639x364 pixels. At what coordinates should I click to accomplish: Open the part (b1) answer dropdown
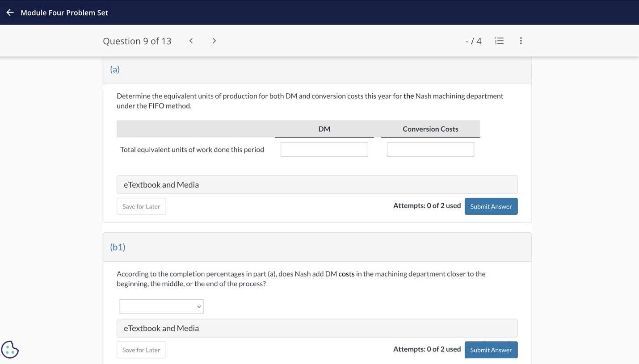[x=161, y=306]
